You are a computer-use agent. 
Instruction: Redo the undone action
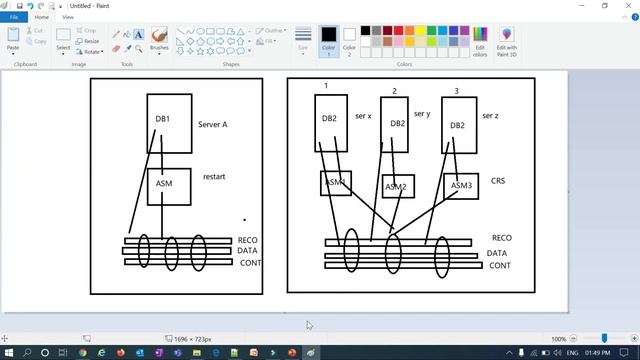(x=41, y=6)
